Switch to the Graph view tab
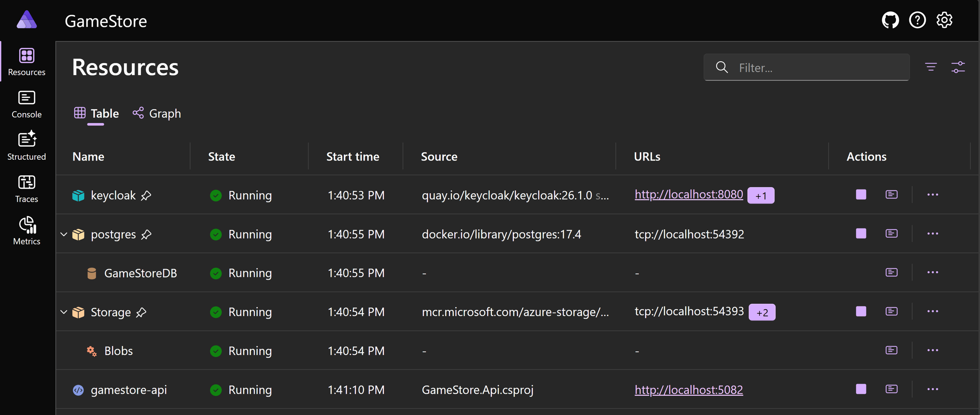This screenshot has height=415, width=980. click(x=157, y=114)
